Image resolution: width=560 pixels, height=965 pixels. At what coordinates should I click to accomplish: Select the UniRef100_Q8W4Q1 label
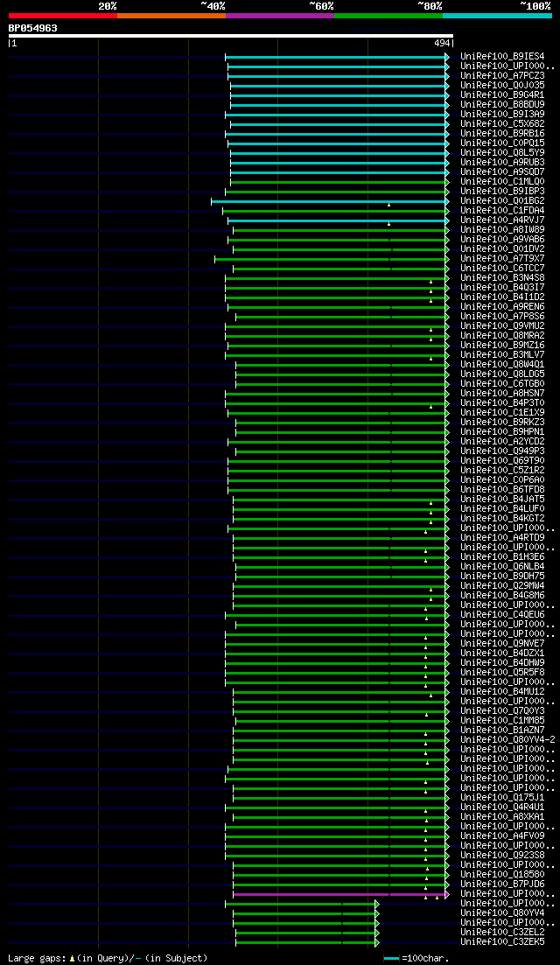(x=502, y=364)
